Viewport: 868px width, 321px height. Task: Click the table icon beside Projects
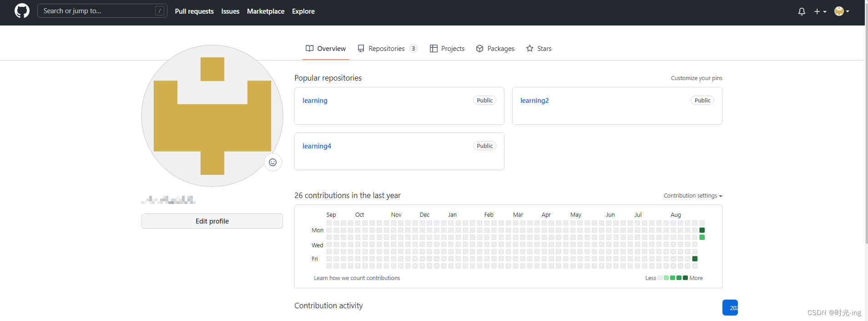434,48
